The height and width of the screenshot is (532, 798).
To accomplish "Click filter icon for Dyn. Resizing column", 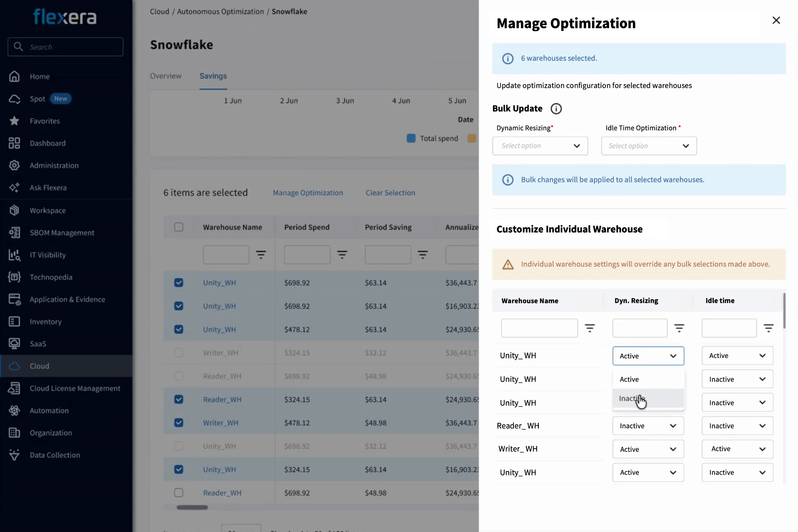I will click(679, 328).
